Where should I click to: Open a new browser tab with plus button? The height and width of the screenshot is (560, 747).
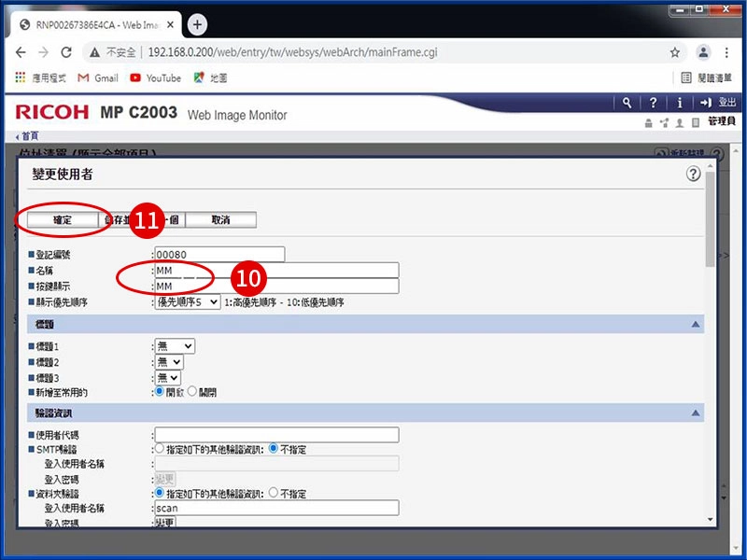point(197,24)
